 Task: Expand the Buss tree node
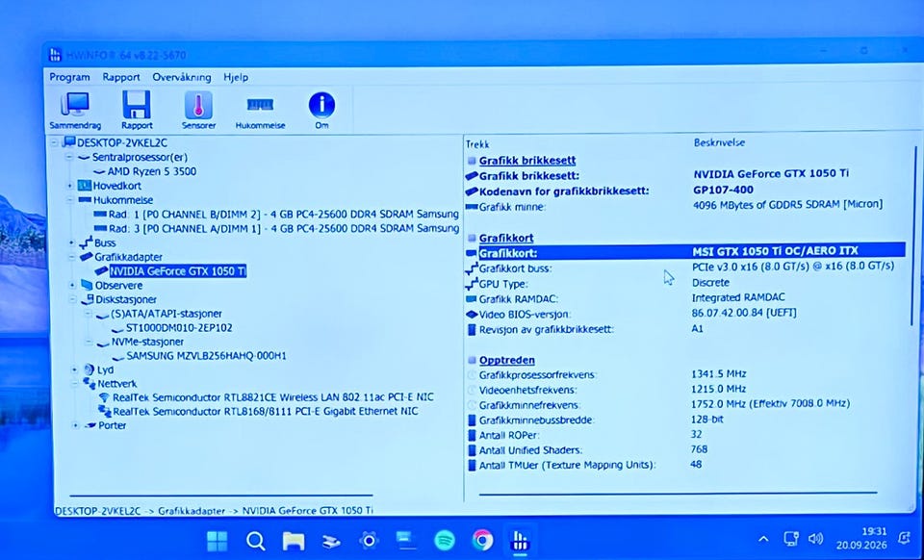click(71, 242)
